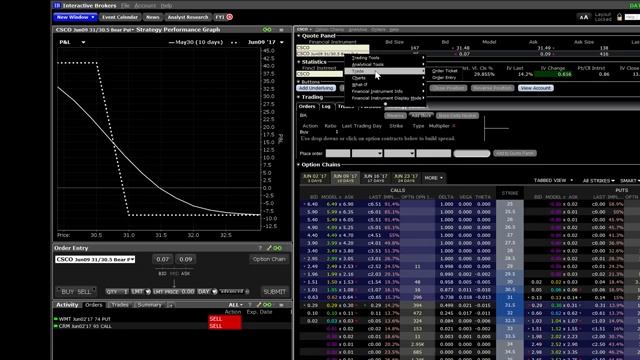Click the IB Interactive Brokers logo icon
This screenshot has width=640, height=360.
pyautogui.click(x=57, y=5)
